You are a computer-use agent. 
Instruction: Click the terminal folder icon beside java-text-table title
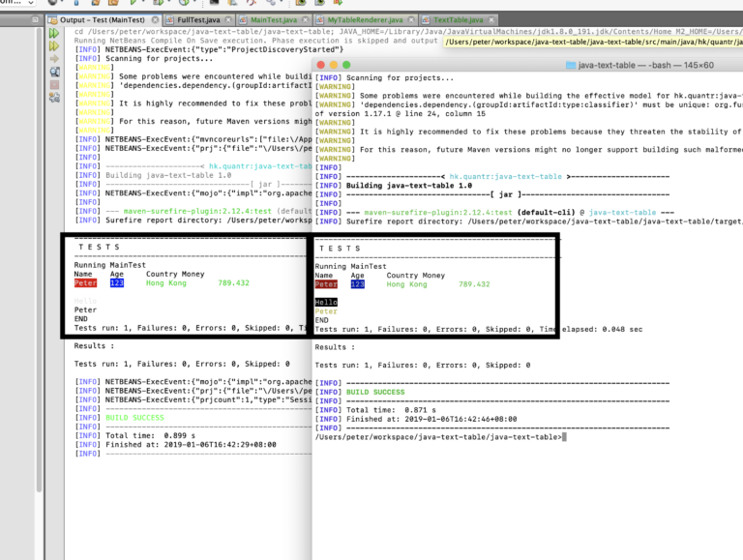(x=571, y=65)
